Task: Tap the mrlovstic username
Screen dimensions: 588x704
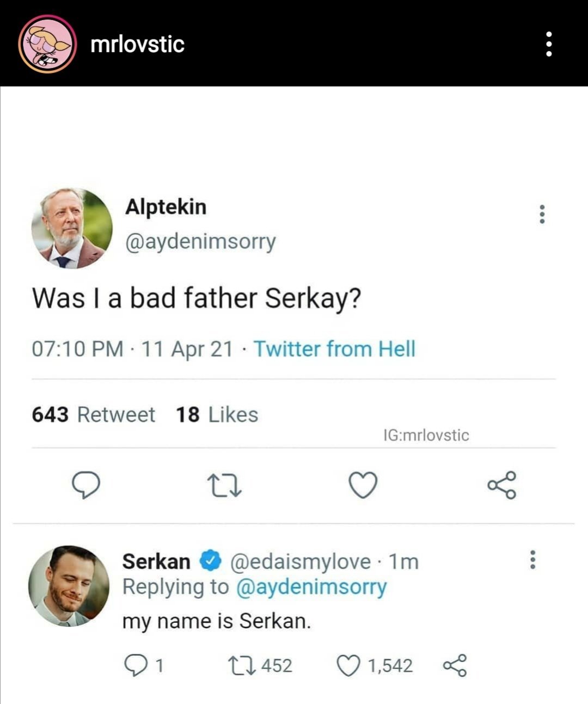Action: pyautogui.click(x=137, y=44)
